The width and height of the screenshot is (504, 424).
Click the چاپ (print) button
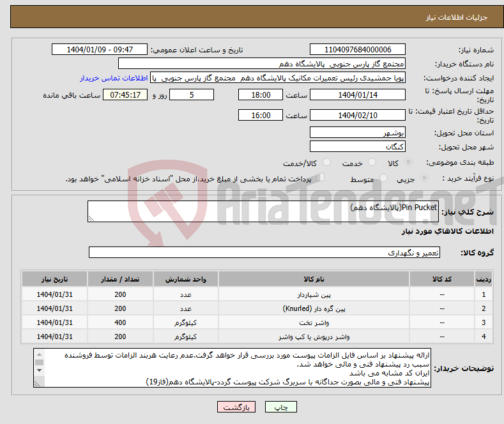click(280, 407)
